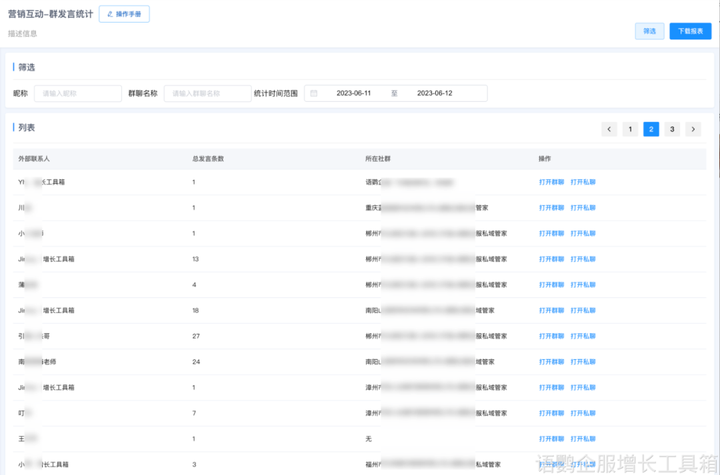Click 打开私聊 in row with 27 messages
This screenshot has width=720, height=475.
(583, 336)
